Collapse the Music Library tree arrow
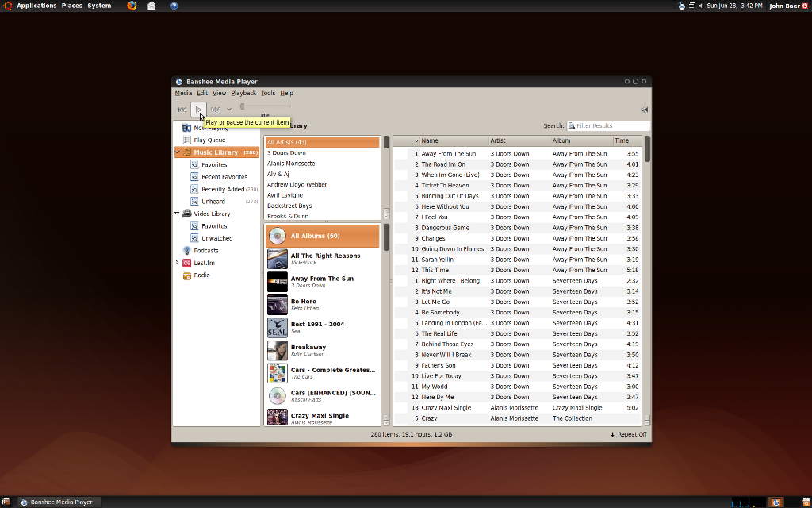812x508 pixels. pyautogui.click(x=178, y=152)
